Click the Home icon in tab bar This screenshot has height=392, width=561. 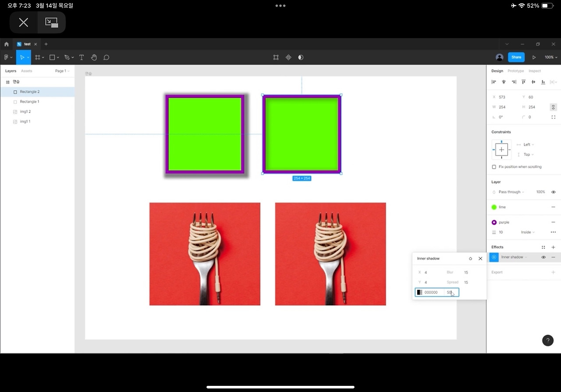[x=7, y=44]
